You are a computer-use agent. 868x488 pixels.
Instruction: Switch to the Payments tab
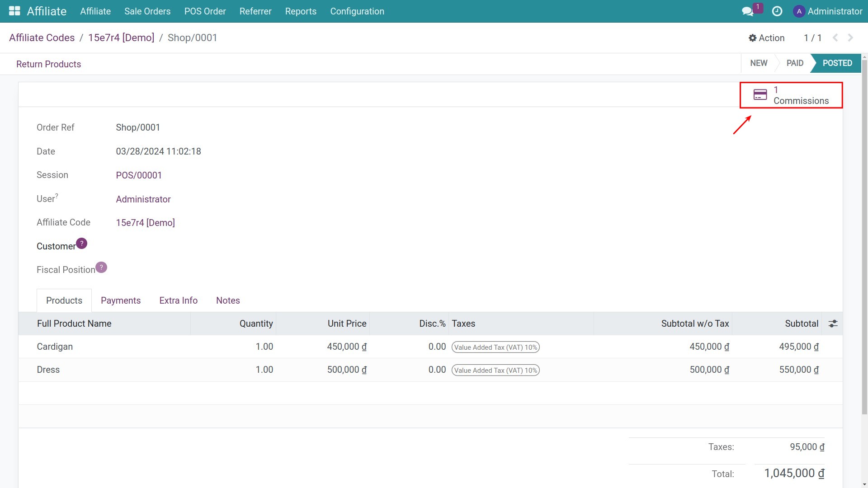point(121,300)
